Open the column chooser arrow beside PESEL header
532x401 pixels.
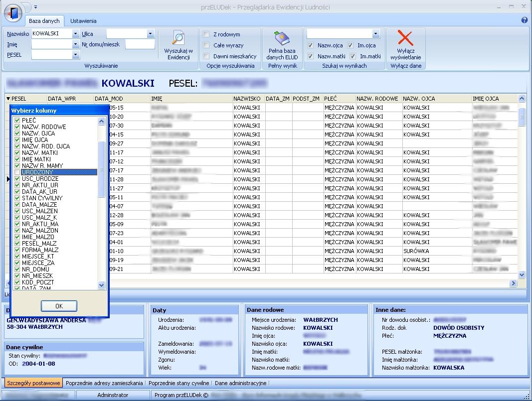(x=8, y=99)
